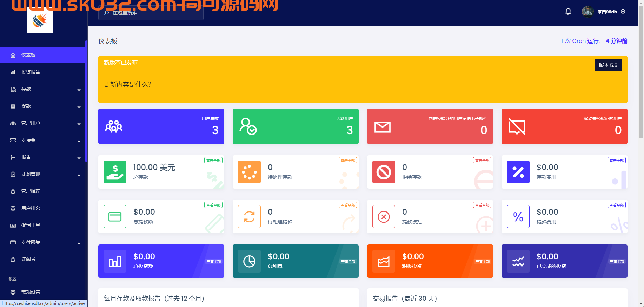Viewport: 644px width, 307px height.
Task: Open the 活跃用户 green card
Action: [x=296, y=126]
